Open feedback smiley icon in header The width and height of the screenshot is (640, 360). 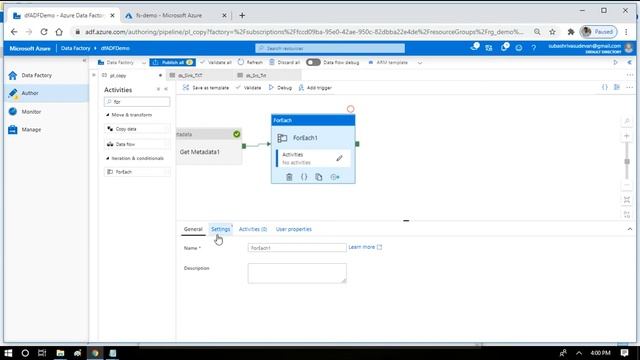[x=519, y=48]
